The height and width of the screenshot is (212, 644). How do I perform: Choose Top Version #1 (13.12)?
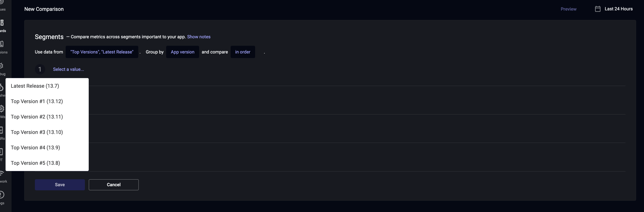pyautogui.click(x=47, y=101)
